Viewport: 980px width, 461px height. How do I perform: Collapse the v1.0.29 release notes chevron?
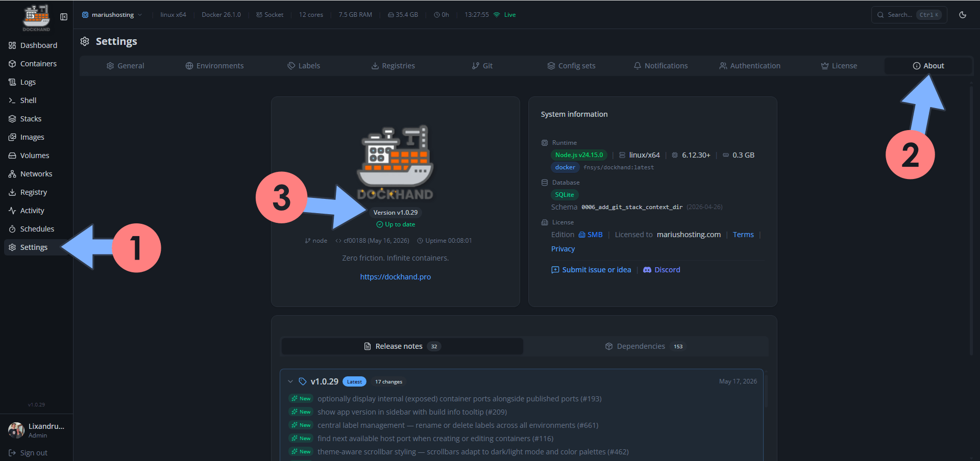tap(290, 381)
